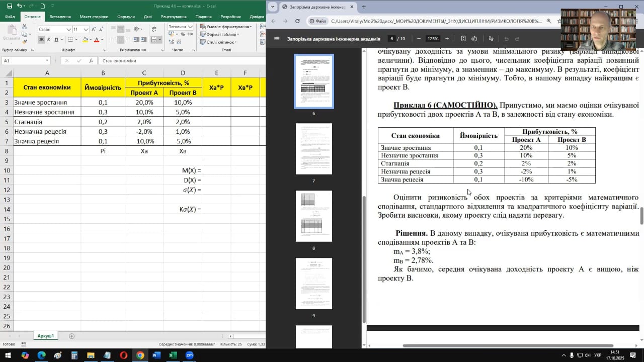Viewport: 644px width, 362px height.
Task: Click the percent style icon
Action: coord(183,35)
